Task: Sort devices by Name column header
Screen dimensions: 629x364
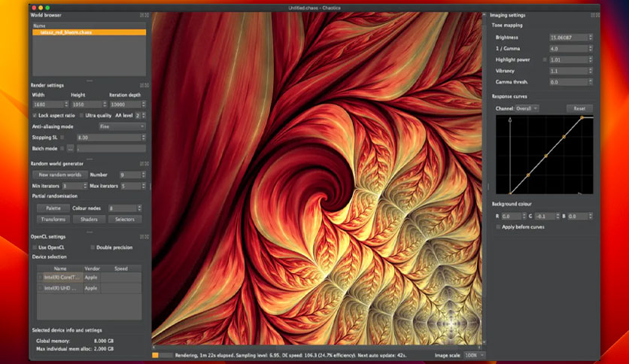Action: pos(59,268)
